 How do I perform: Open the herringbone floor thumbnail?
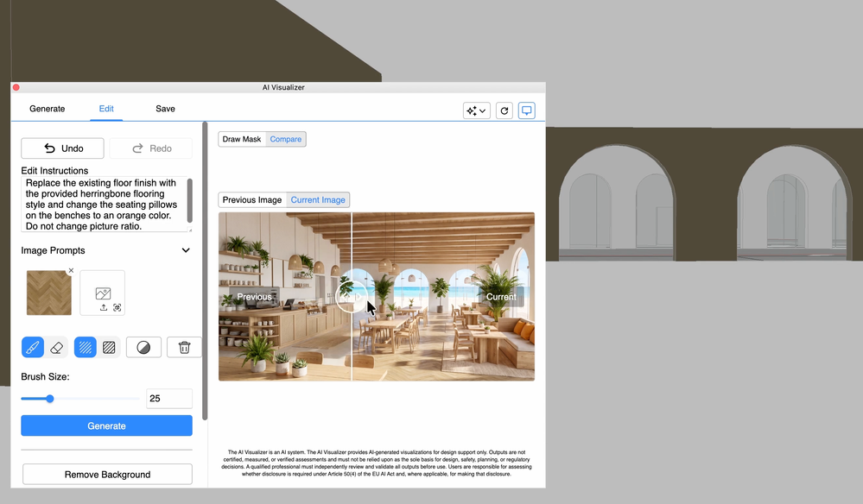[x=49, y=293]
